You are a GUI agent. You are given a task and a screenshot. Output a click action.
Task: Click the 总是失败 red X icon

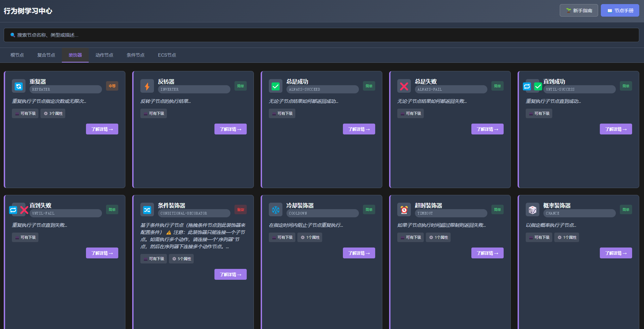pos(404,86)
